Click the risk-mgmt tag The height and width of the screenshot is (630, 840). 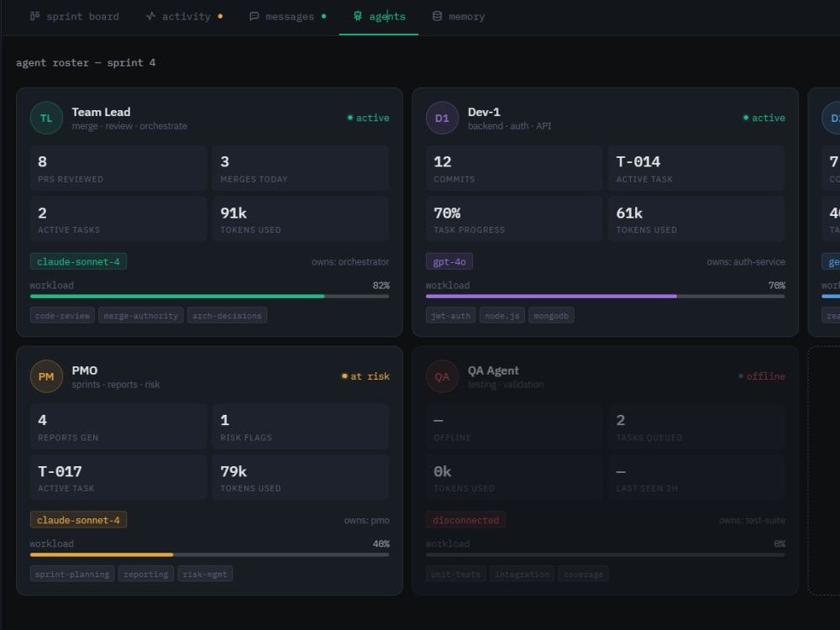click(x=205, y=574)
